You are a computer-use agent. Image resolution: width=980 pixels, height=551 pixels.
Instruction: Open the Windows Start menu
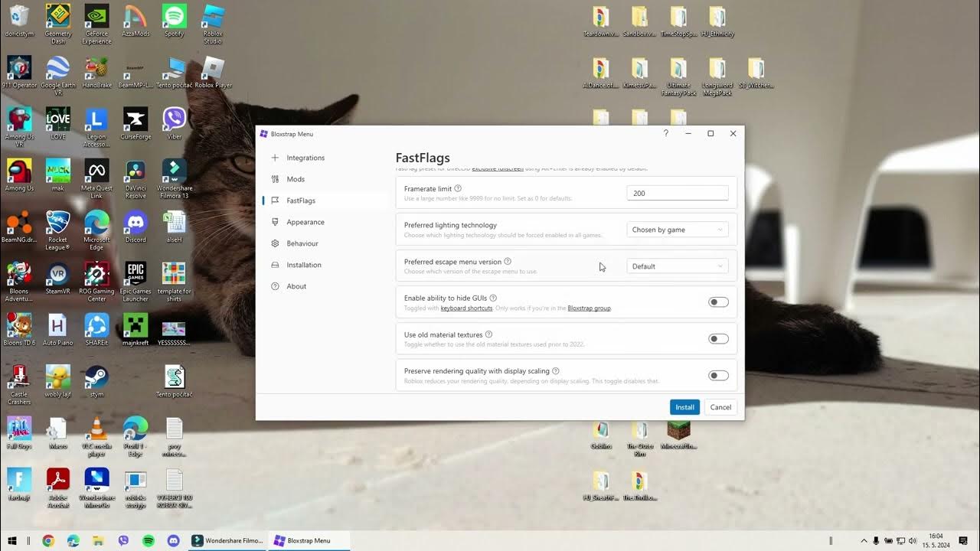click(11, 540)
